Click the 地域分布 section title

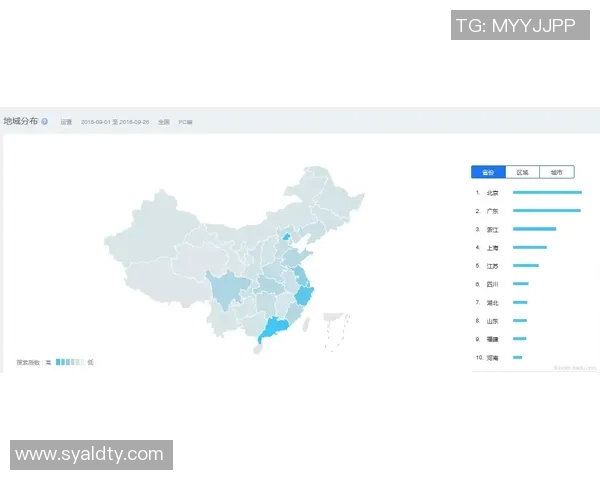(x=21, y=121)
